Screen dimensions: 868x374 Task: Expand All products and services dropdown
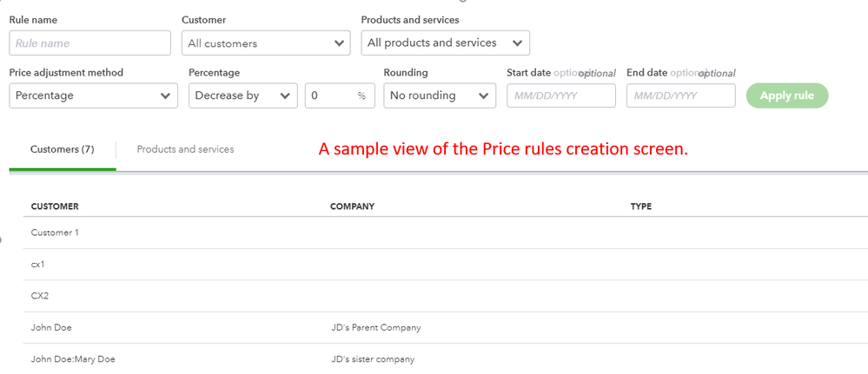tap(445, 43)
